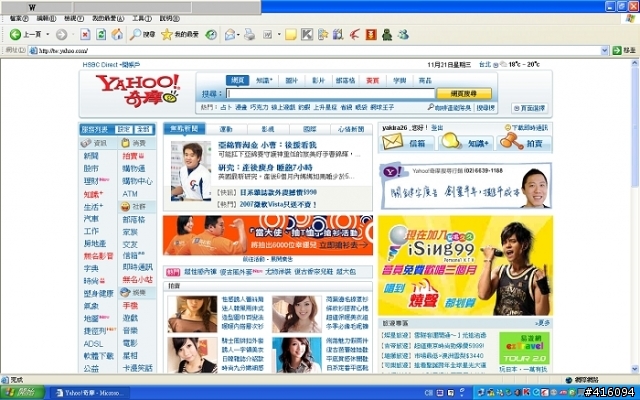This screenshot has width=640, height=400.
Task: Click the green Back arrow icon
Action: click(15, 35)
